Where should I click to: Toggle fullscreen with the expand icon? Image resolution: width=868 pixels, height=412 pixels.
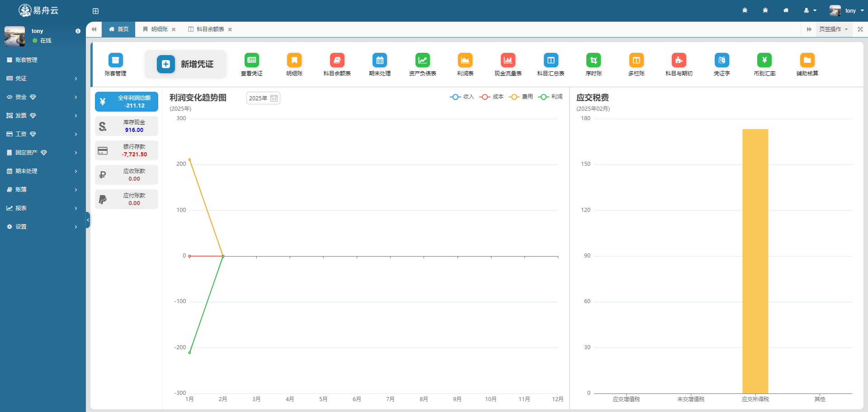click(860, 29)
